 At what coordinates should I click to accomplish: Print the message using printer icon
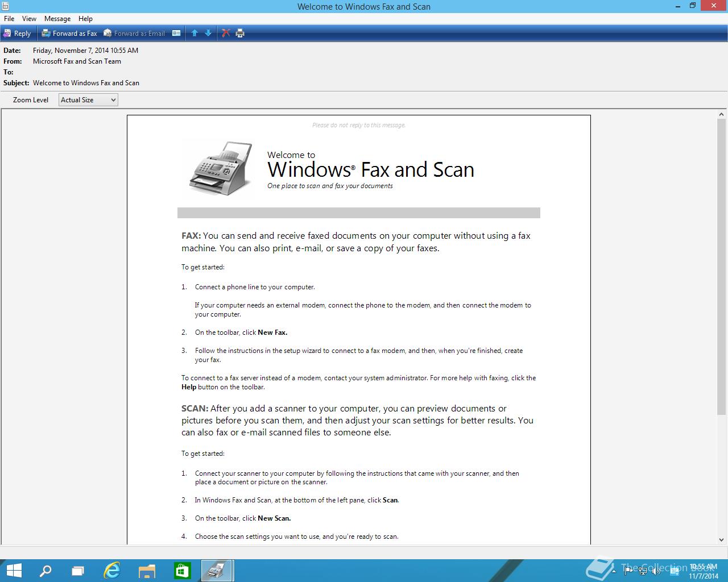click(x=240, y=34)
